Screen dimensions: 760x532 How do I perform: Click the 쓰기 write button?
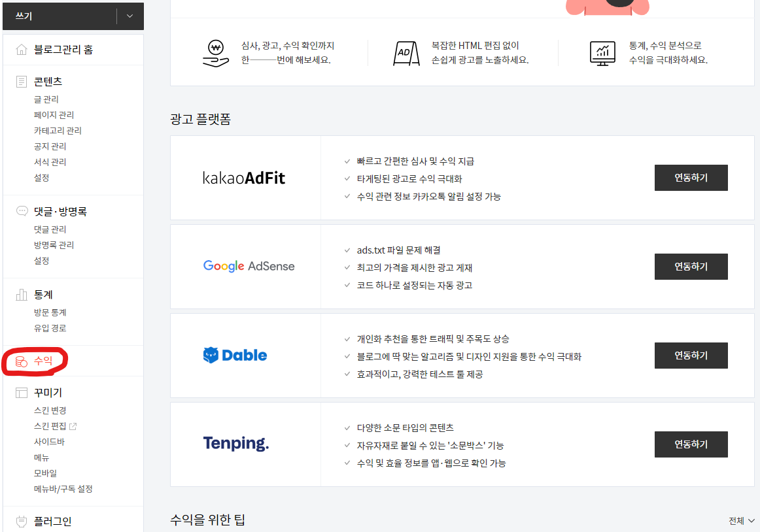(x=60, y=16)
